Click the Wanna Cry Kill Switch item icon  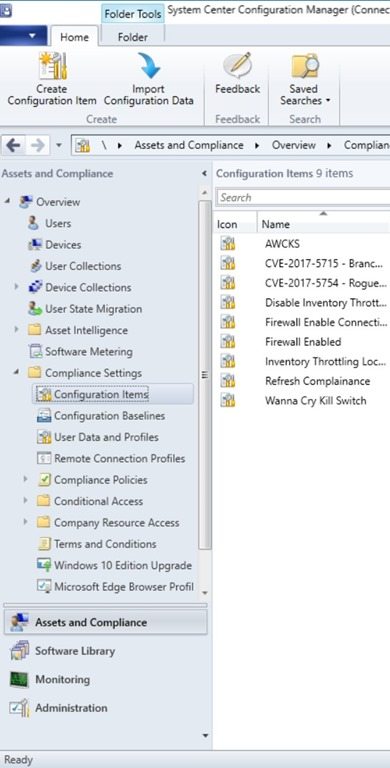pyautogui.click(x=228, y=401)
